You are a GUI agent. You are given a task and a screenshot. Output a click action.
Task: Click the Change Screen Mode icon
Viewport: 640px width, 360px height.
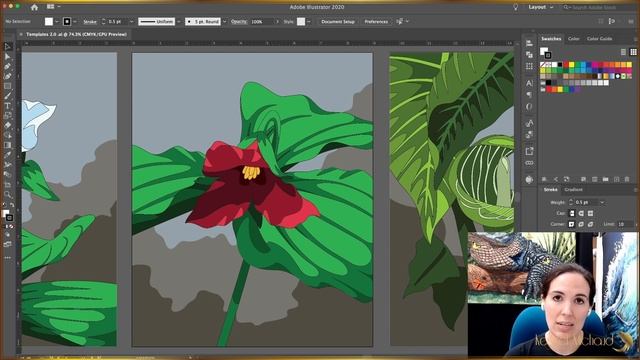click(x=7, y=244)
